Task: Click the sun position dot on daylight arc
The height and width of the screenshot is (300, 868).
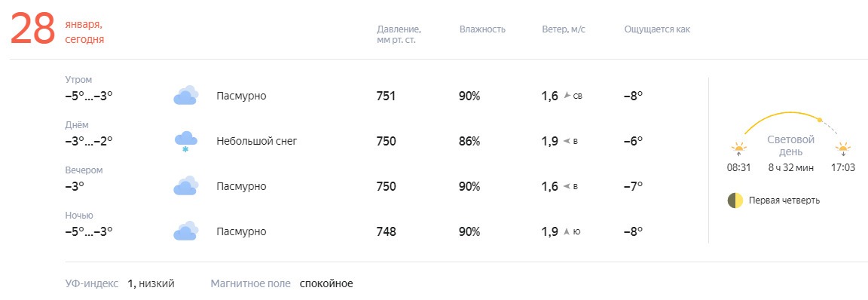Action: point(820,120)
